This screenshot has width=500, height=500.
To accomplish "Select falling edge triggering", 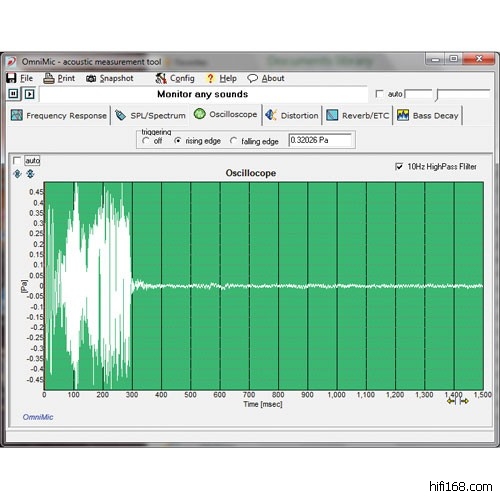I will [x=234, y=141].
